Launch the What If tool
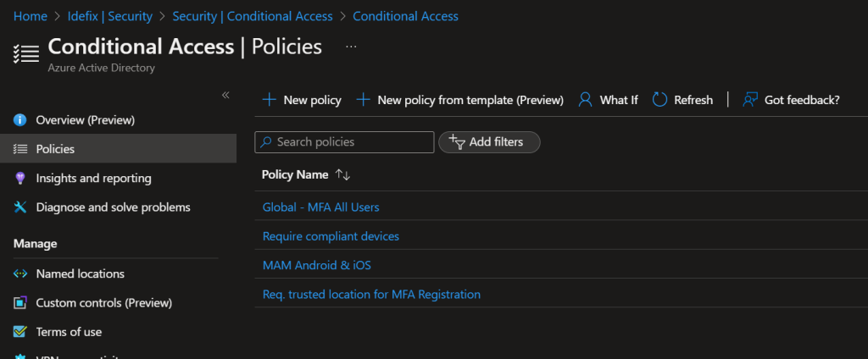 pos(608,100)
